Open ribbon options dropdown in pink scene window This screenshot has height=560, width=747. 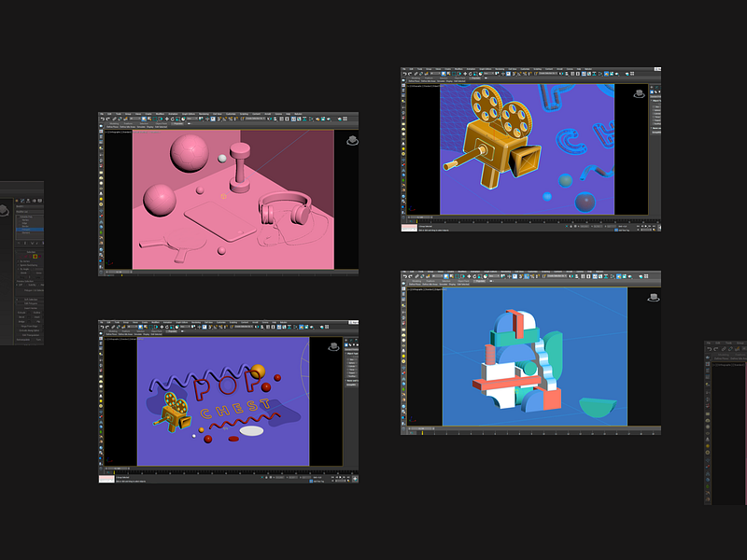(x=190, y=124)
